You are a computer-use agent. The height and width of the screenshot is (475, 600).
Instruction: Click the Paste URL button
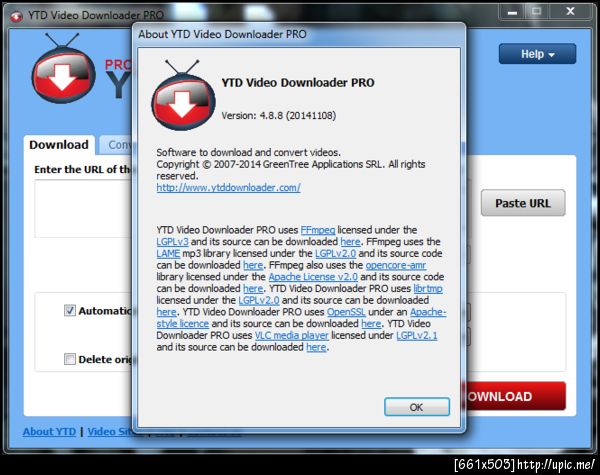[523, 203]
